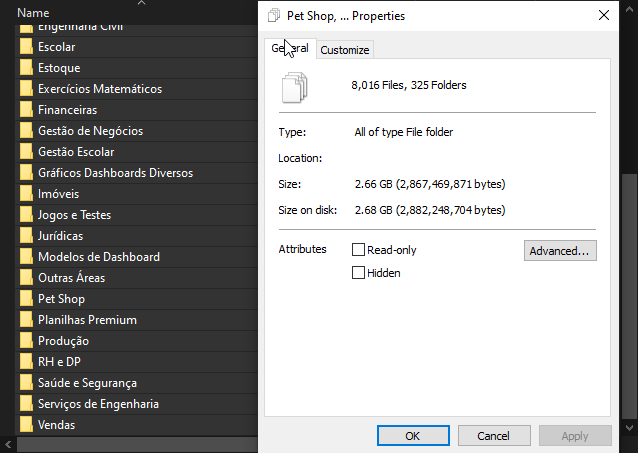Select the 'Outras Áreas' folder name
The image size is (638, 453).
72,278
